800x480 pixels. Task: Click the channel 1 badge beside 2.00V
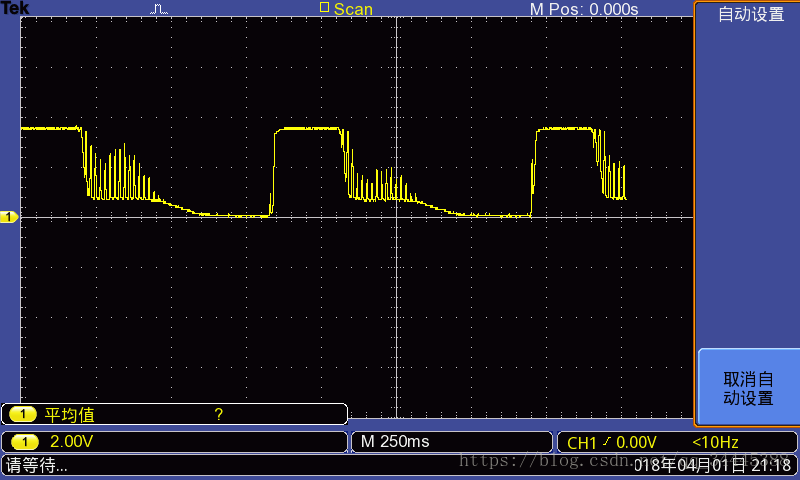24,442
